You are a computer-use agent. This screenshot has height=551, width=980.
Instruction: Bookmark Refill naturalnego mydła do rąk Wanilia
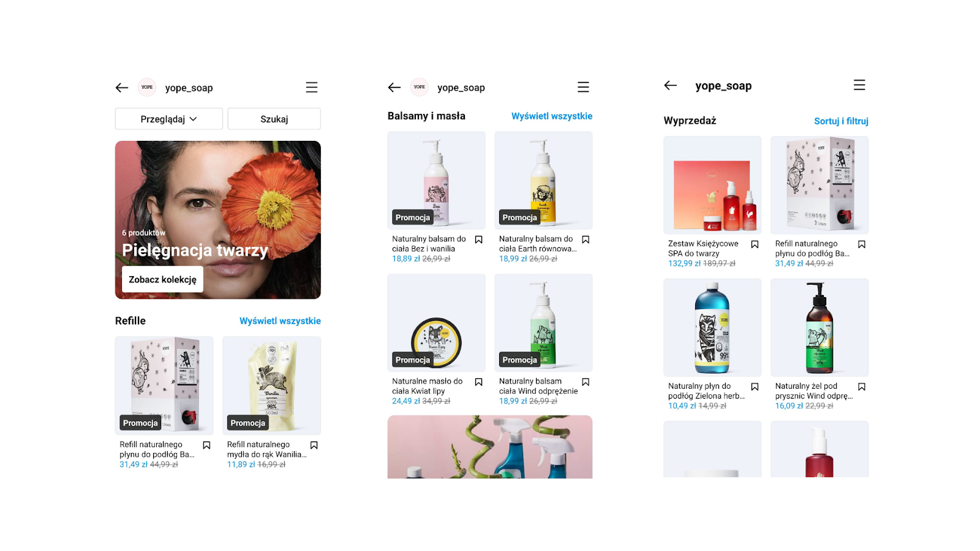[314, 446]
